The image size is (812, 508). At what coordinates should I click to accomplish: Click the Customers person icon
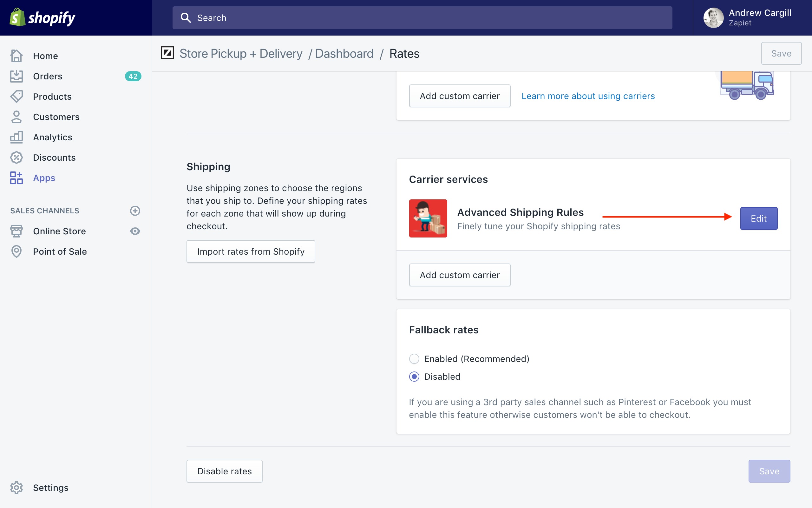[x=16, y=117]
